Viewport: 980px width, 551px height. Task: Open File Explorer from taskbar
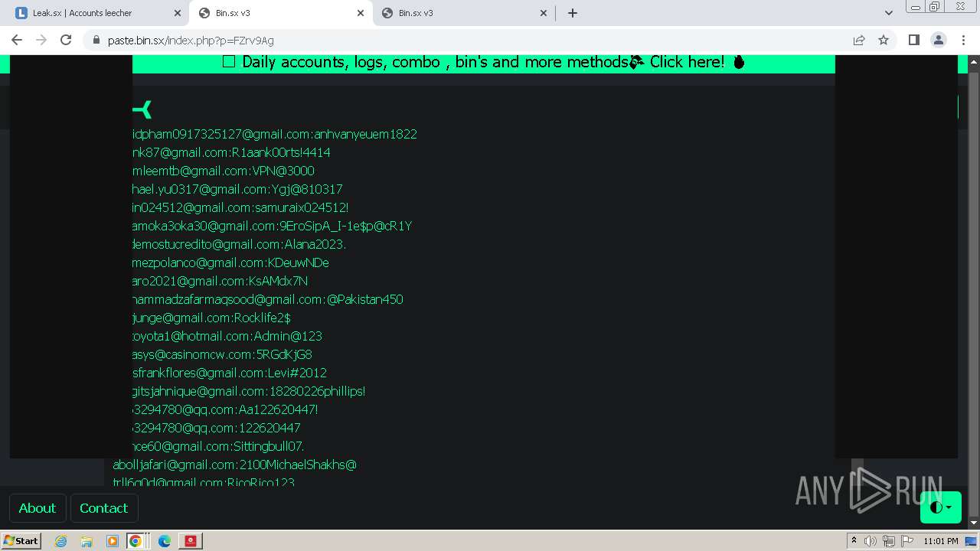[x=87, y=541]
